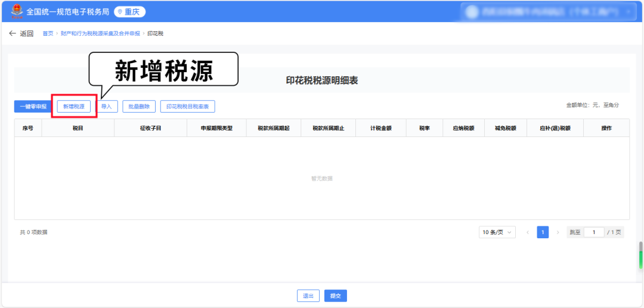Select page number 1 in pagination

[x=543, y=232]
